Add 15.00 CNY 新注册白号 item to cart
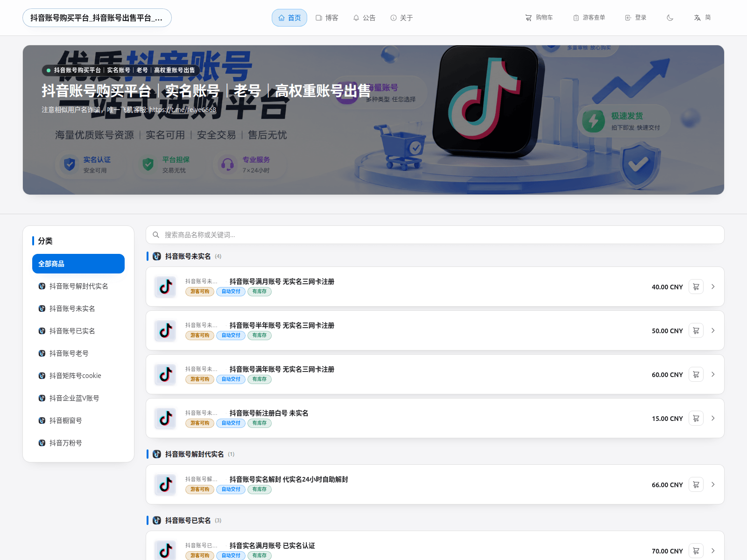The height and width of the screenshot is (560, 747). pos(696,418)
